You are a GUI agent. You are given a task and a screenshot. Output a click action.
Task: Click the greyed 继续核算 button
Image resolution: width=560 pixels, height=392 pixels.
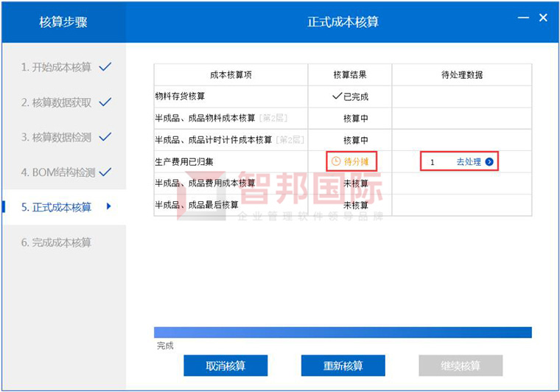click(x=461, y=365)
